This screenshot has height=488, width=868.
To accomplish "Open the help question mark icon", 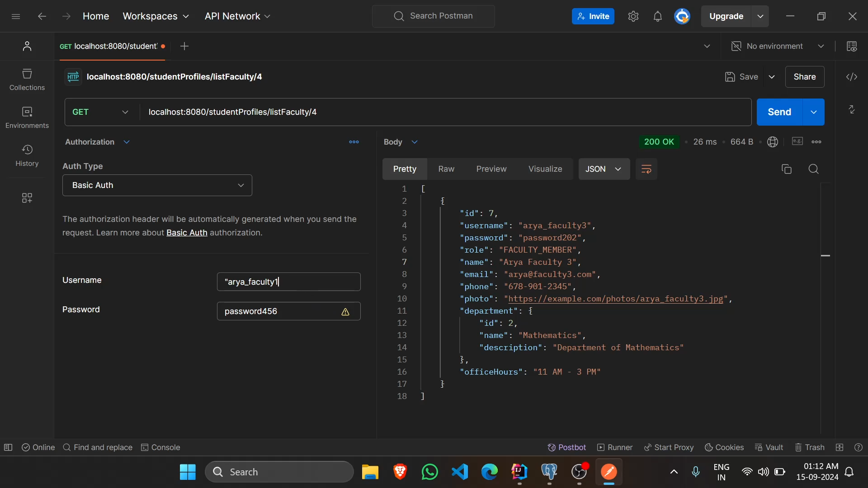I will pos(859,447).
